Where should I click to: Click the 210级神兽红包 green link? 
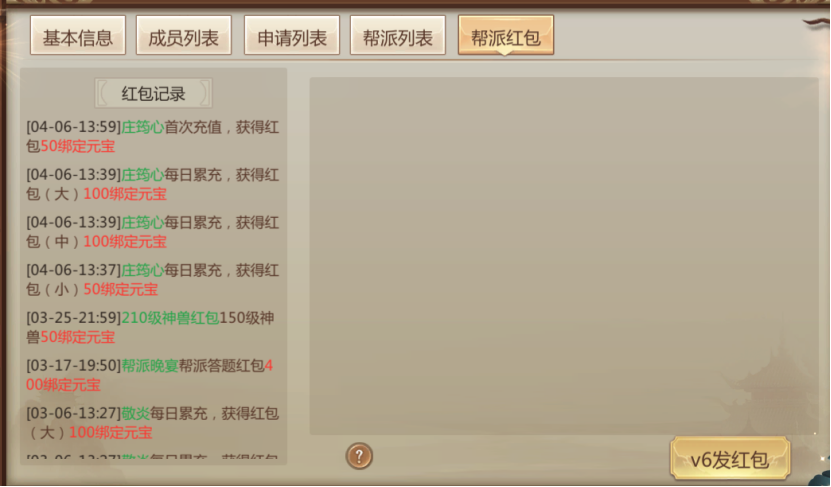(170, 318)
